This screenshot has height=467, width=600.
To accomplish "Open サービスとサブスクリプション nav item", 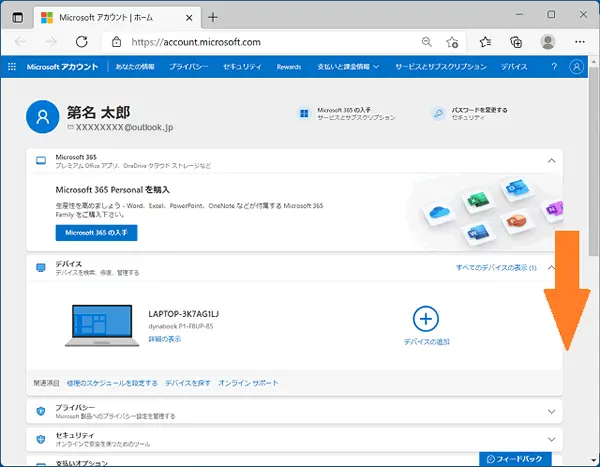I will [x=441, y=67].
